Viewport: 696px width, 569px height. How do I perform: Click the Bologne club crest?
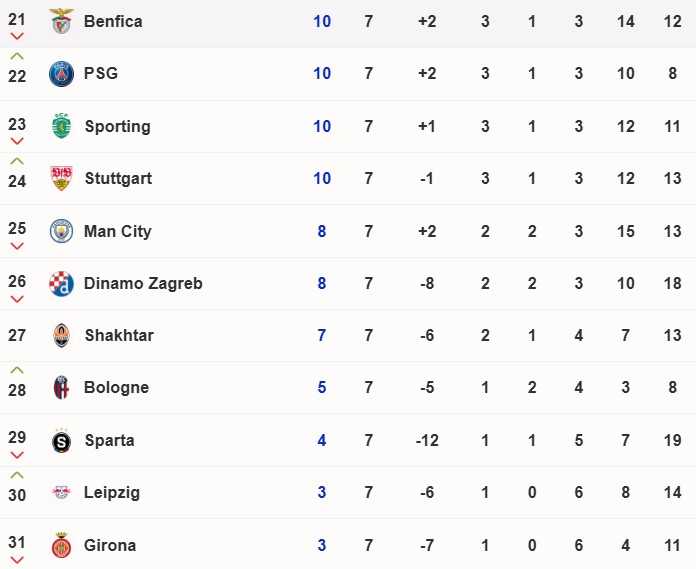click(x=61, y=387)
